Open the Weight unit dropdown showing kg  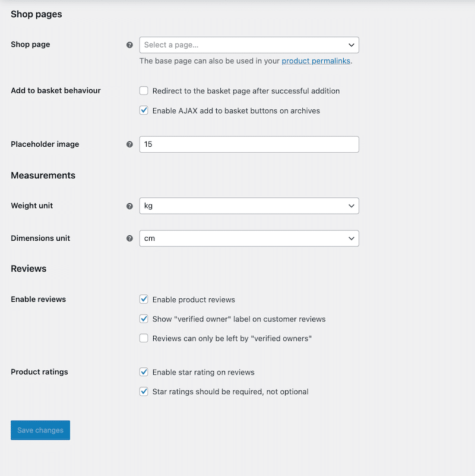click(249, 206)
